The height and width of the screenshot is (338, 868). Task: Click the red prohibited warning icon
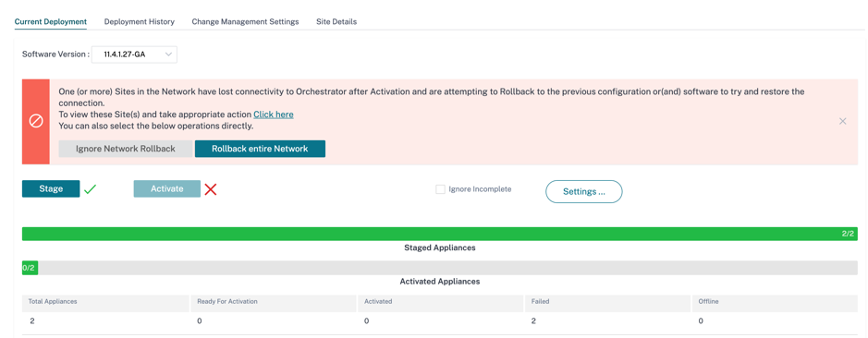coord(36,121)
